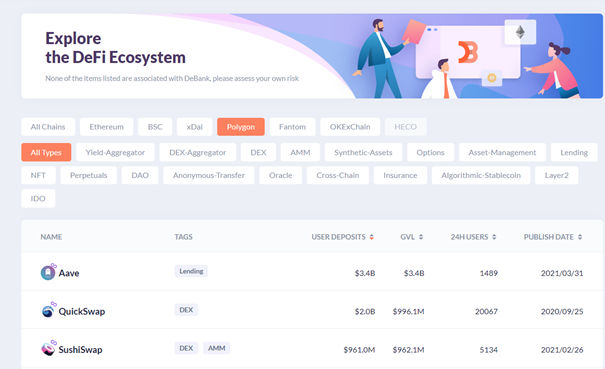Image resolution: width=605 pixels, height=369 pixels.
Task: Select All Chains filter
Action: [48, 127]
